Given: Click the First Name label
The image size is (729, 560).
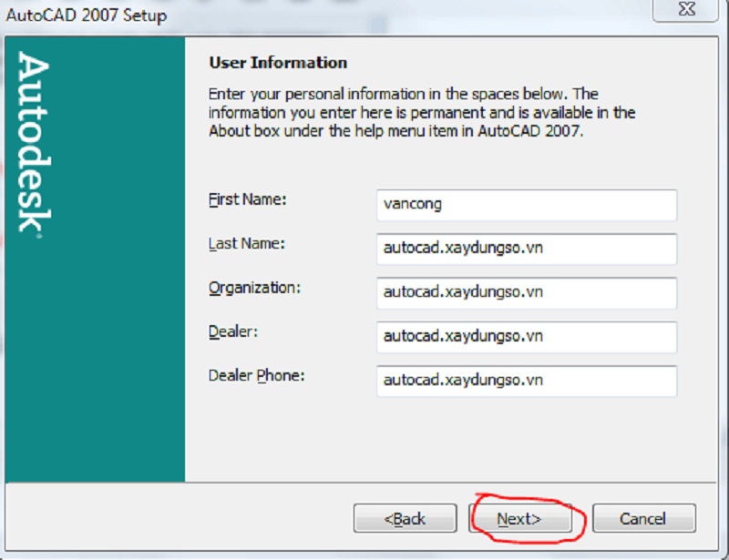Looking at the screenshot, I should click(247, 199).
